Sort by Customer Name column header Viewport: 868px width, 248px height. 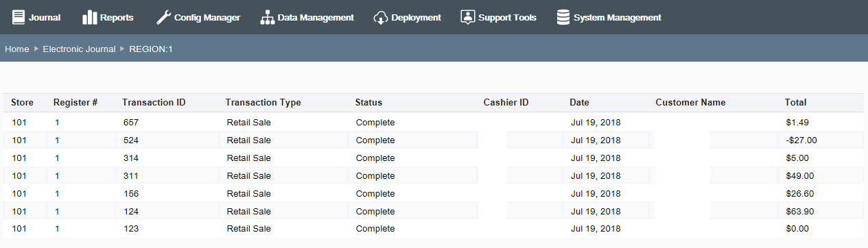pyautogui.click(x=690, y=103)
